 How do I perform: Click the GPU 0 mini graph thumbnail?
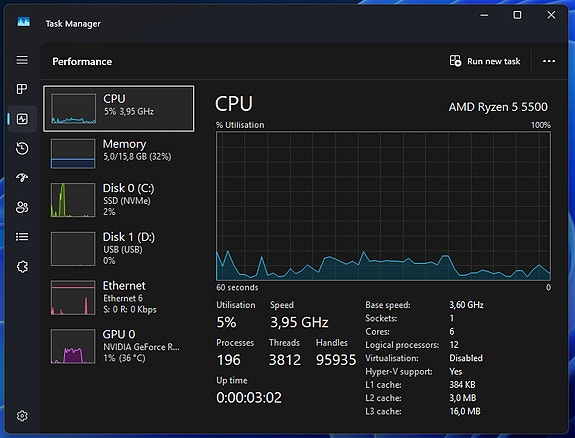point(73,346)
